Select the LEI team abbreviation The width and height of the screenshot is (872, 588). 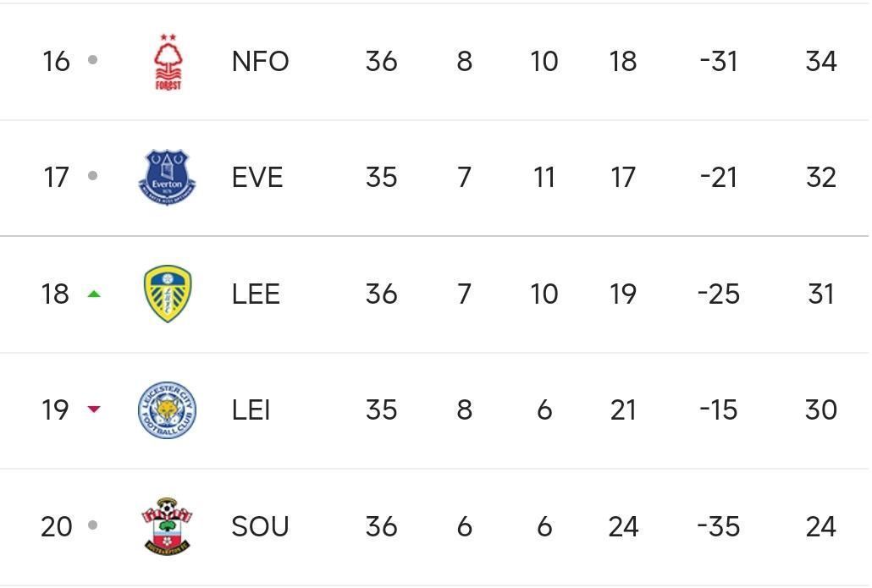coord(251,410)
